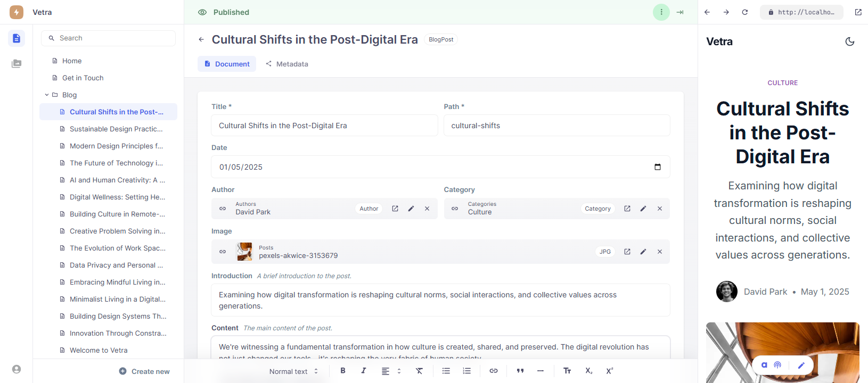Clear text formatting in the toolbar
The image size is (868, 383).
(420, 371)
